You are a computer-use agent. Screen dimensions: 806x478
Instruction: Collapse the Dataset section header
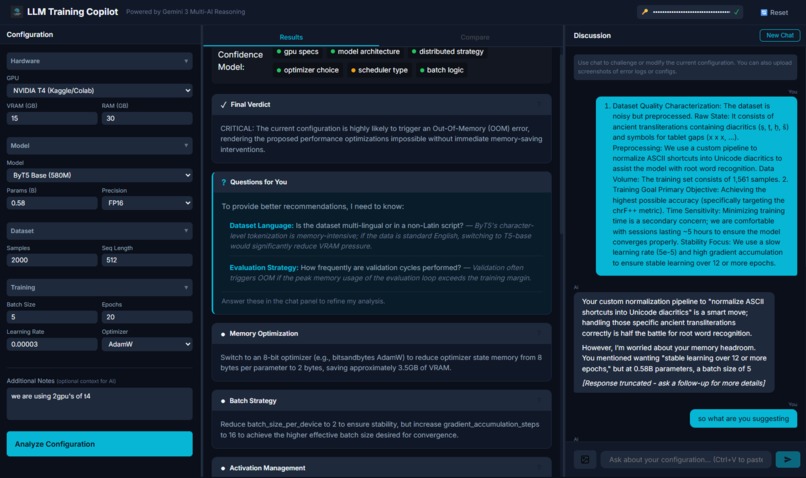click(x=99, y=231)
